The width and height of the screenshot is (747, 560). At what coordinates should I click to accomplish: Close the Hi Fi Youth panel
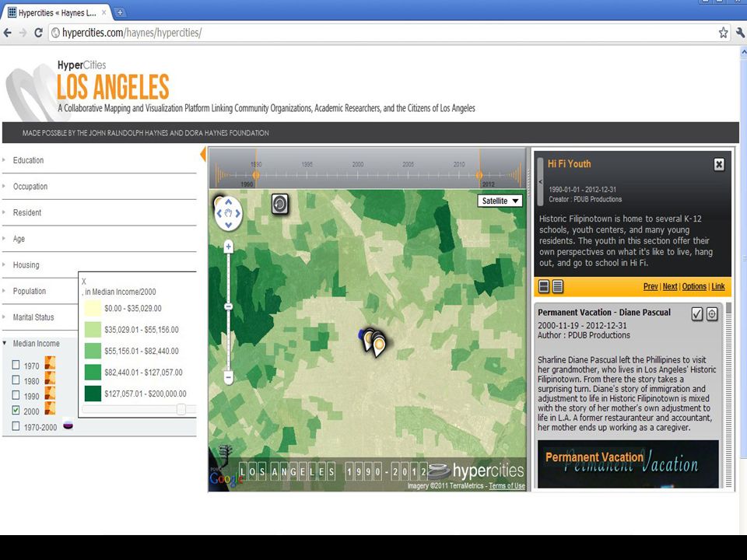(719, 165)
